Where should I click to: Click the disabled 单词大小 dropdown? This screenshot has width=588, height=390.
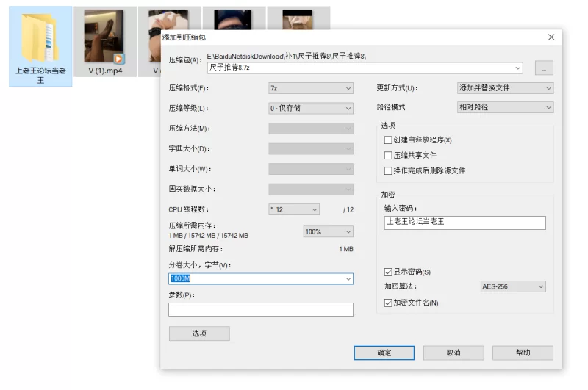coord(311,169)
